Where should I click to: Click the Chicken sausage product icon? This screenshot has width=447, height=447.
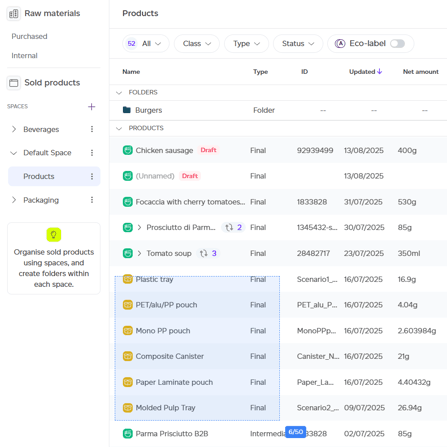[128, 150]
